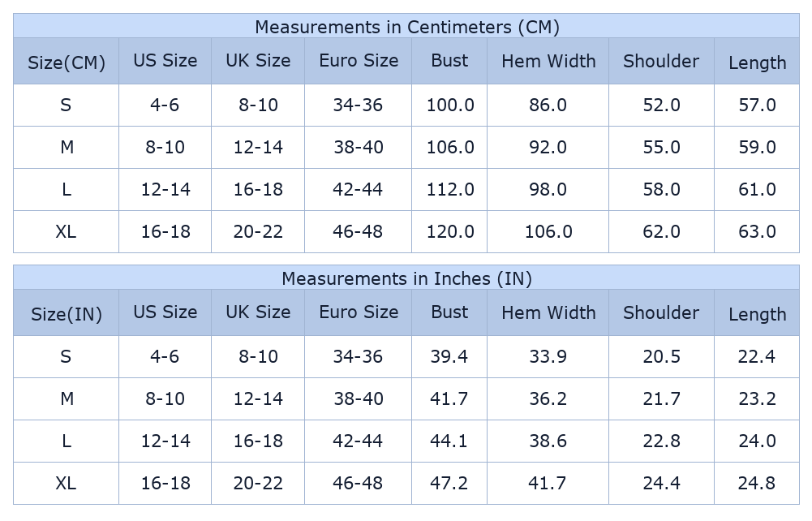Click the 47.2 bust measurement
Image resolution: width=812 pixels, height=521 pixels.
(450, 484)
